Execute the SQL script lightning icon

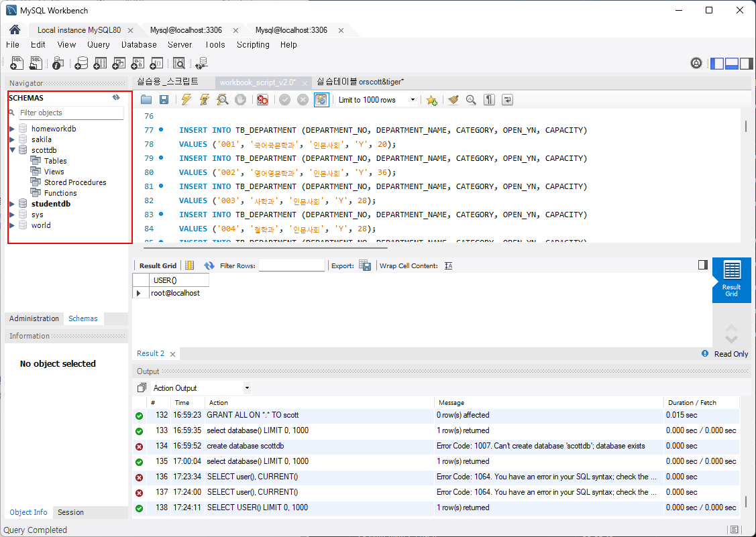point(186,100)
